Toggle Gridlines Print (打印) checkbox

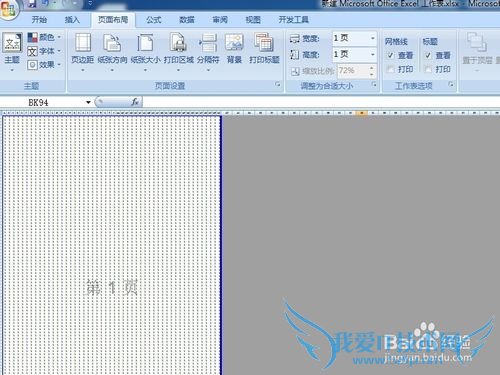click(390, 69)
